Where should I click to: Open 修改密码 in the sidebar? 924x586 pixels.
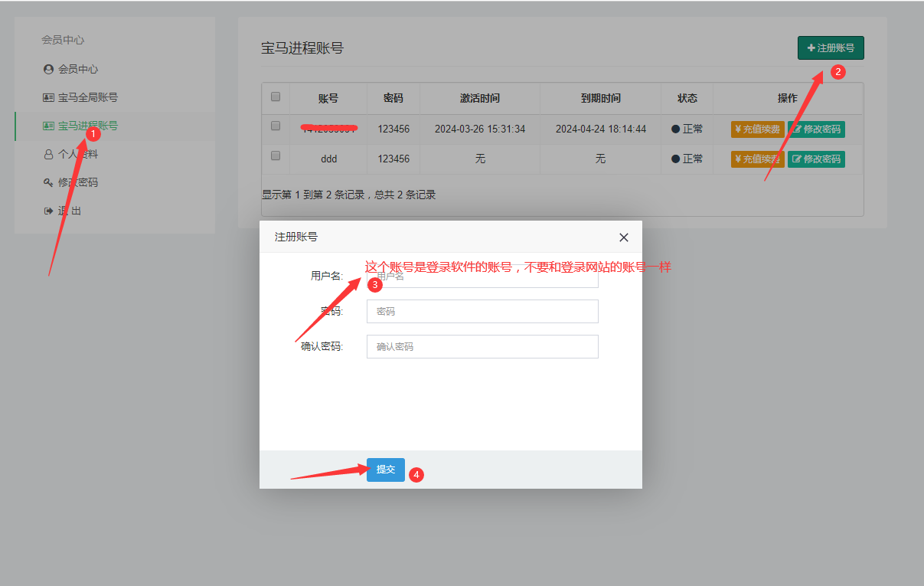(x=78, y=182)
